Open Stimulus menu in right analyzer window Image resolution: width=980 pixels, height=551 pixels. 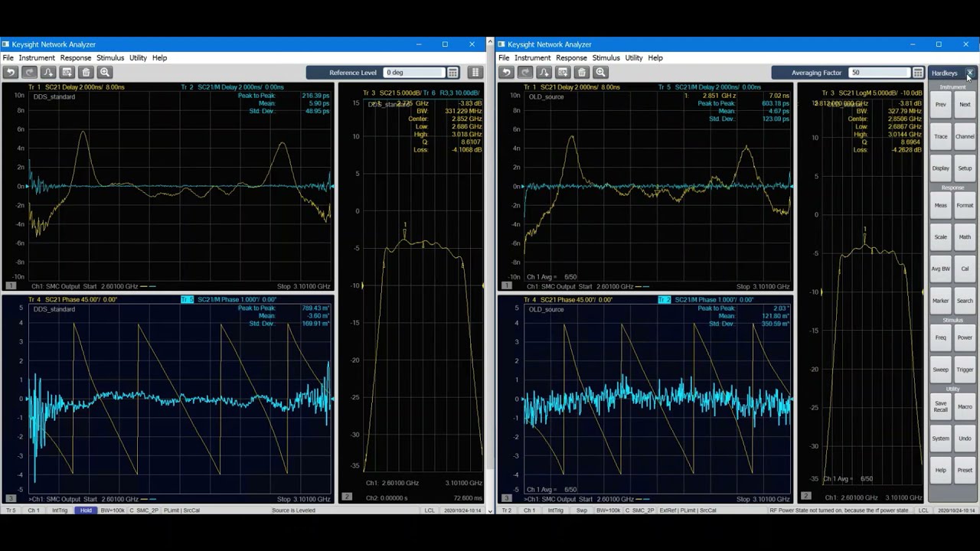[x=606, y=57]
